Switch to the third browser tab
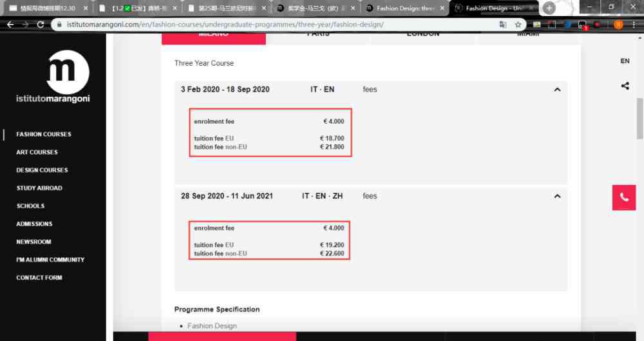 [x=227, y=8]
